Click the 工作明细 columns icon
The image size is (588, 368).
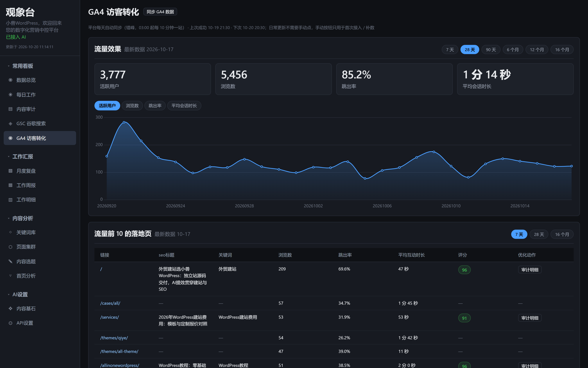click(x=10, y=200)
